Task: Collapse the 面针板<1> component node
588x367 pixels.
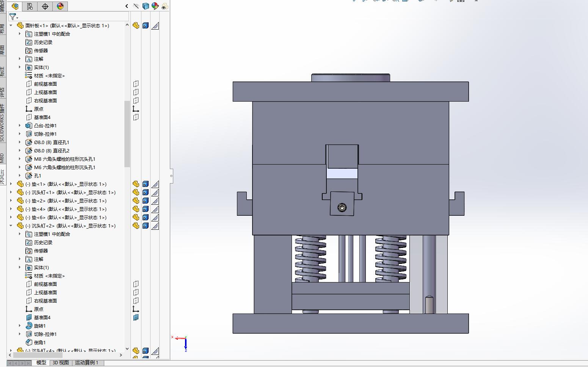Action: point(11,25)
